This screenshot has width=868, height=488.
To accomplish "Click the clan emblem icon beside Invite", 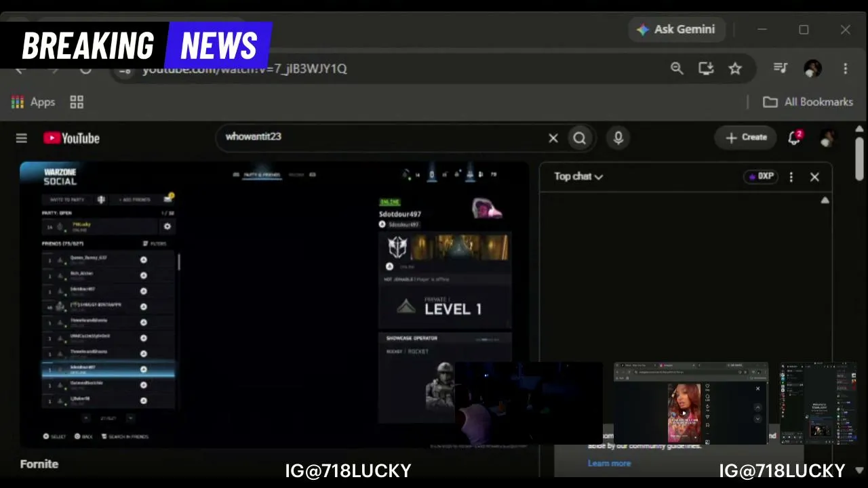I will coord(101,200).
